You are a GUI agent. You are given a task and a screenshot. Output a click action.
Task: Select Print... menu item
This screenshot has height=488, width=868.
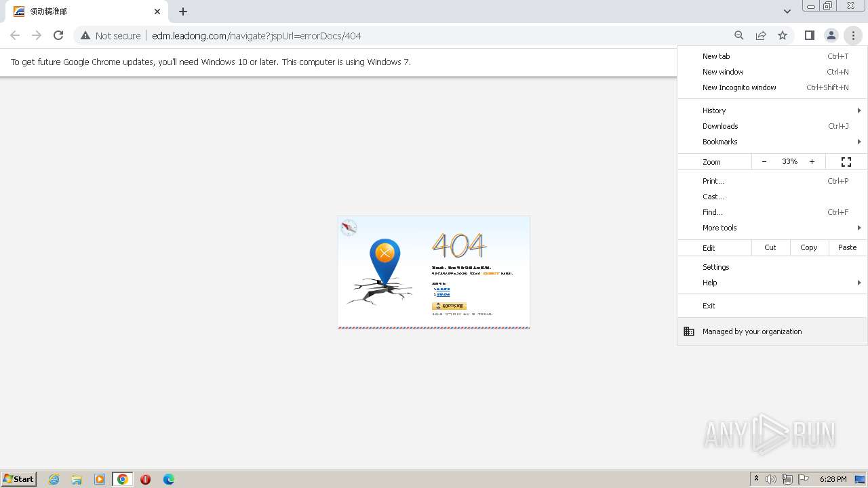pyautogui.click(x=772, y=181)
